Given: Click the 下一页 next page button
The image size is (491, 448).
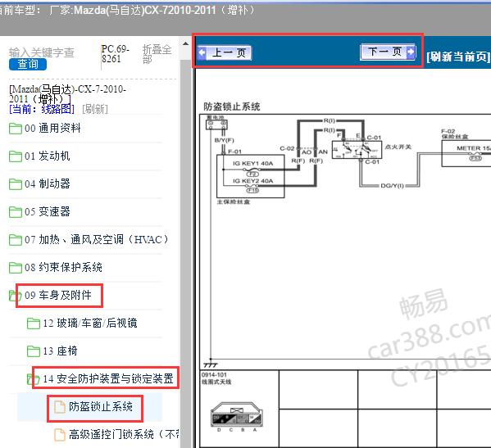Looking at the screenshot, I should pyautogui.click(x=388, y=52).
